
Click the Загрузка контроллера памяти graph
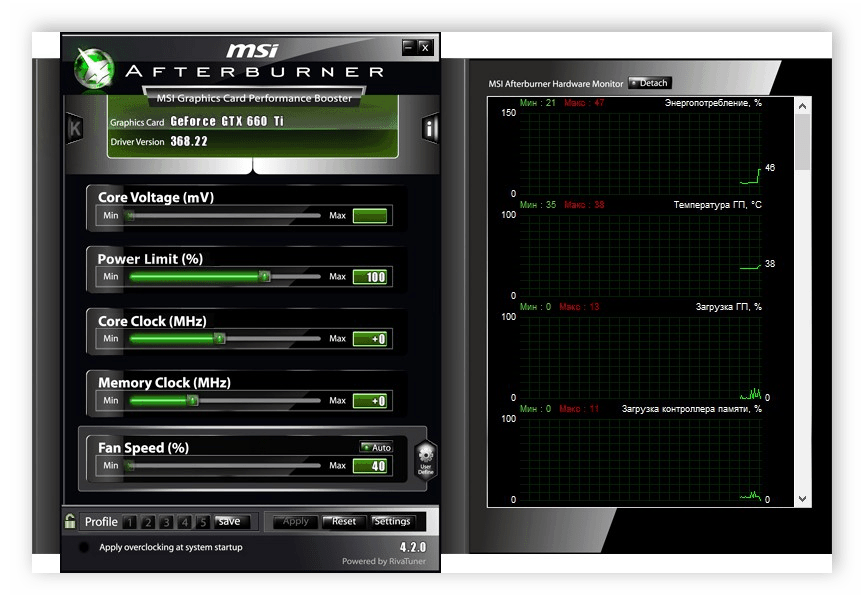[641, 459]
